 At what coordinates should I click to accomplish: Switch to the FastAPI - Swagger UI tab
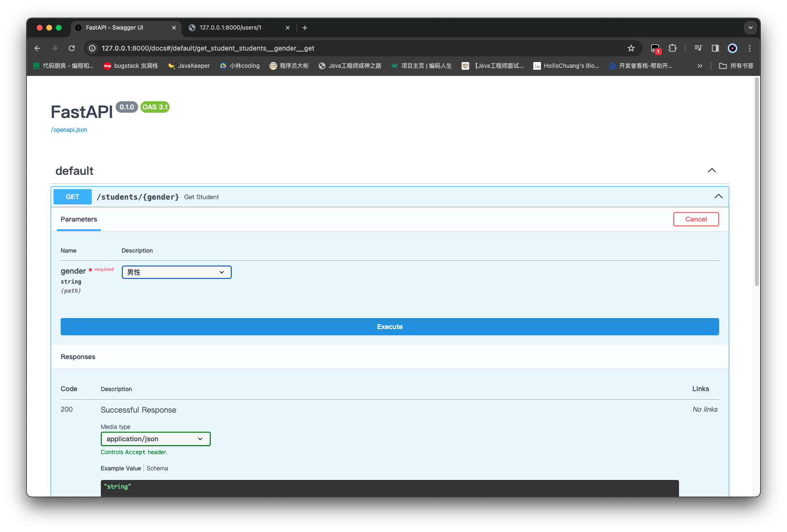coord(126,28)
